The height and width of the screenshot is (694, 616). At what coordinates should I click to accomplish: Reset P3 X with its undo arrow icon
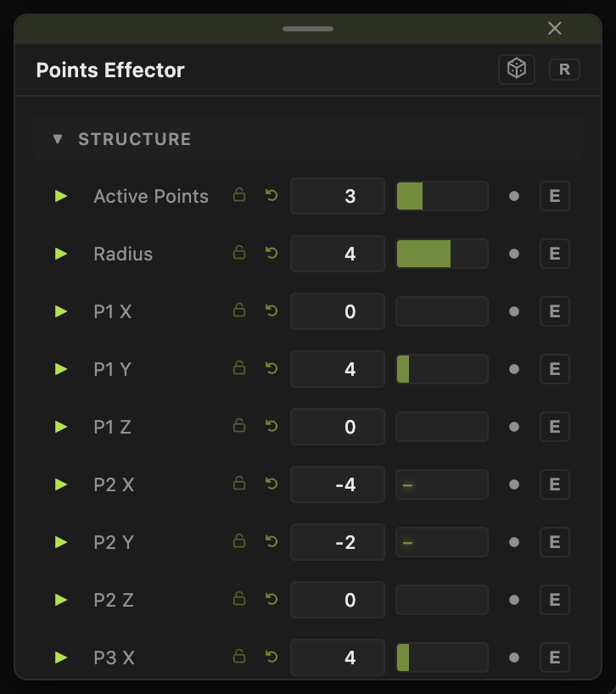pos(272,657)
